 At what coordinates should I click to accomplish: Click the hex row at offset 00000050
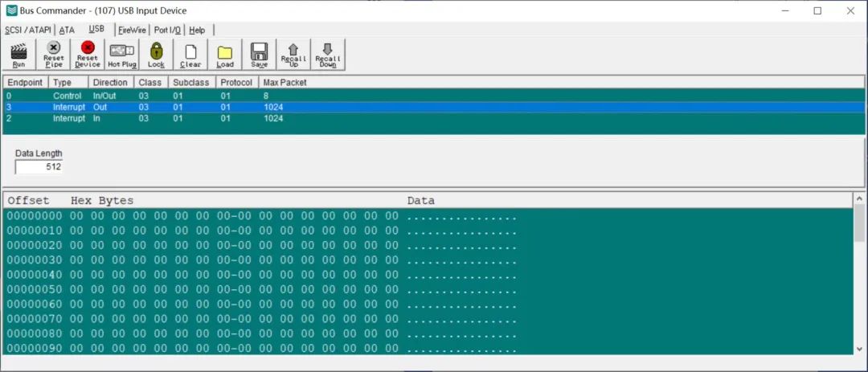pyautogui.click(x=428, y=289)
